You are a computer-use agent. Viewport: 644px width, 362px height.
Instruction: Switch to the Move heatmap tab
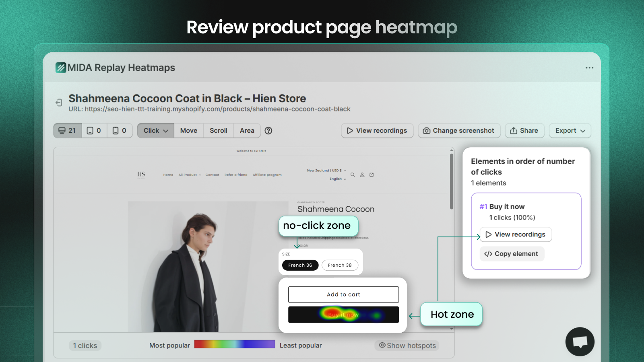(x=188, y=130)
